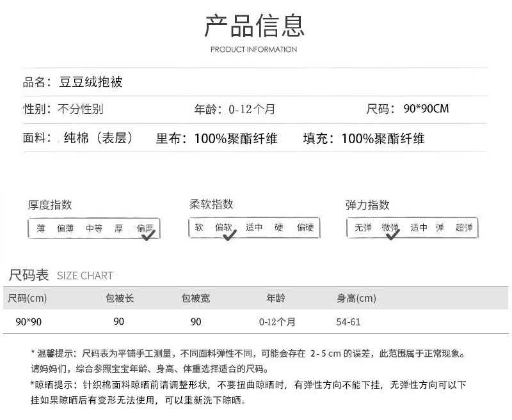The height and width of the screenshot is (420, 512).
Task: Click the 品名 label
Action: coord(36,82)
